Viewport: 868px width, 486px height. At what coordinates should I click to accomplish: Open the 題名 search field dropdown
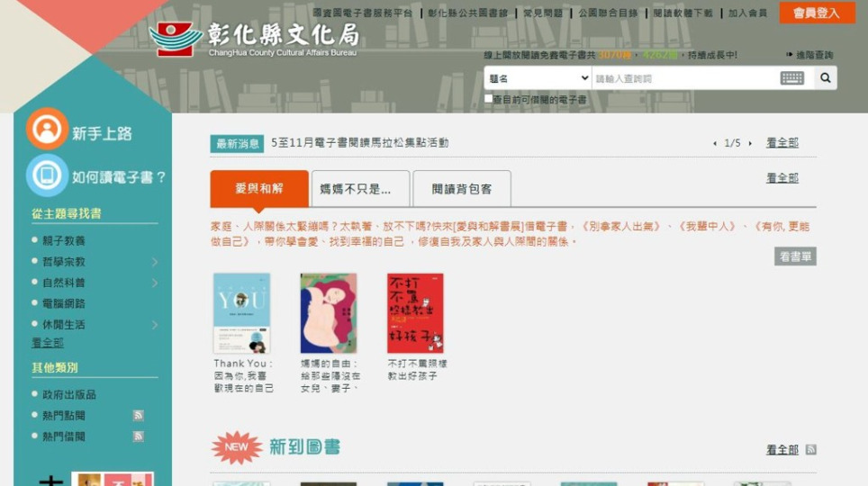[538, 78]
